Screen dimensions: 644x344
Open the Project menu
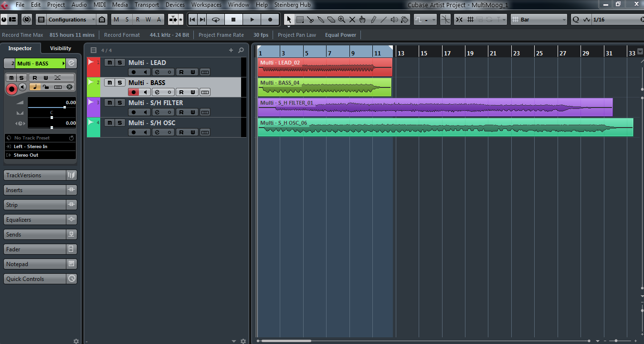[56, 5]
